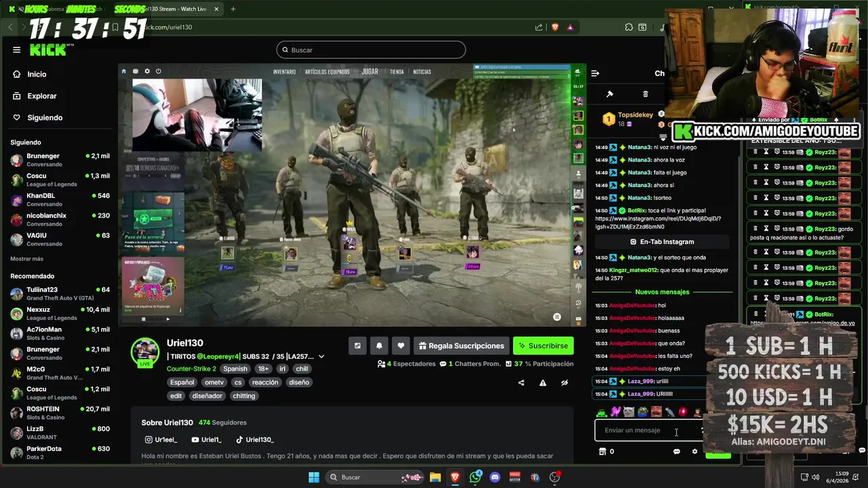The width and height of the screenshot is (868, 488).
Task: Open Uriel1_ YouTube link
Action: (x=207, y=440)
